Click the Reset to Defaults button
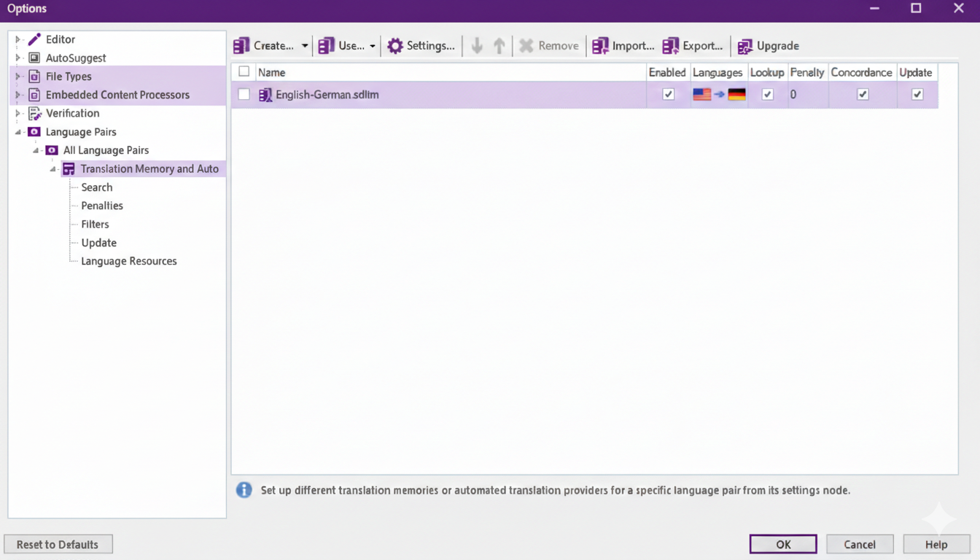Image resolution: width=980 pixels, height=560 pixels. tap(58, 544)
